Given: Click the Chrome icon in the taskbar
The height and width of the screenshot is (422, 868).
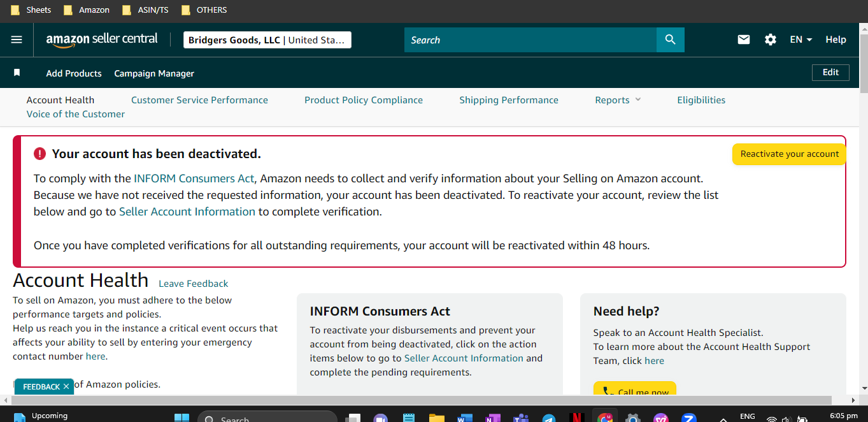Looking at the screenshot, I should (x=605, y=418).
